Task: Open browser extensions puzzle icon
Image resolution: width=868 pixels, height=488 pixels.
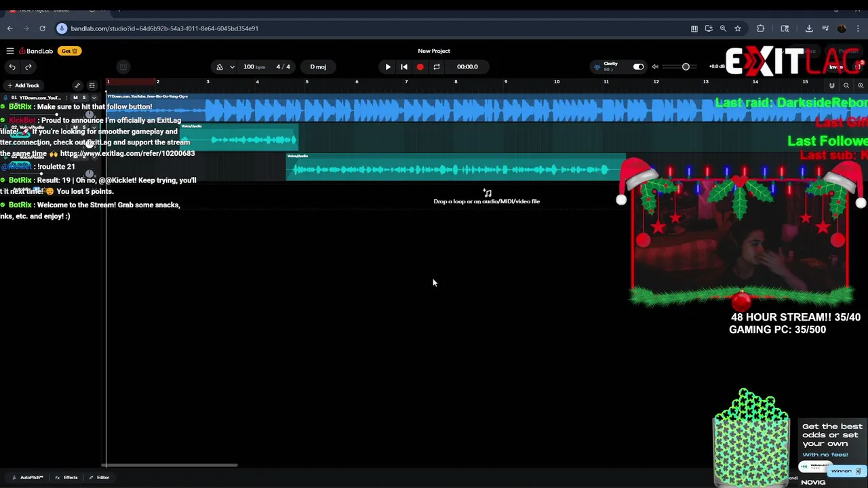Action: (760, 28)
